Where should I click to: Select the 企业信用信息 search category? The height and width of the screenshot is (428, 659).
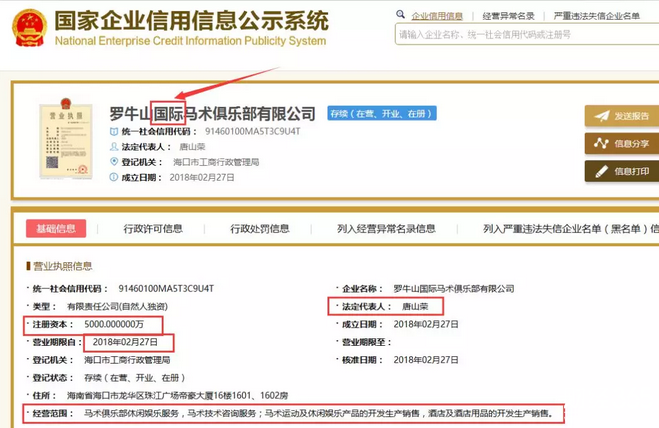pyautogui.click(x=437, y=16)
